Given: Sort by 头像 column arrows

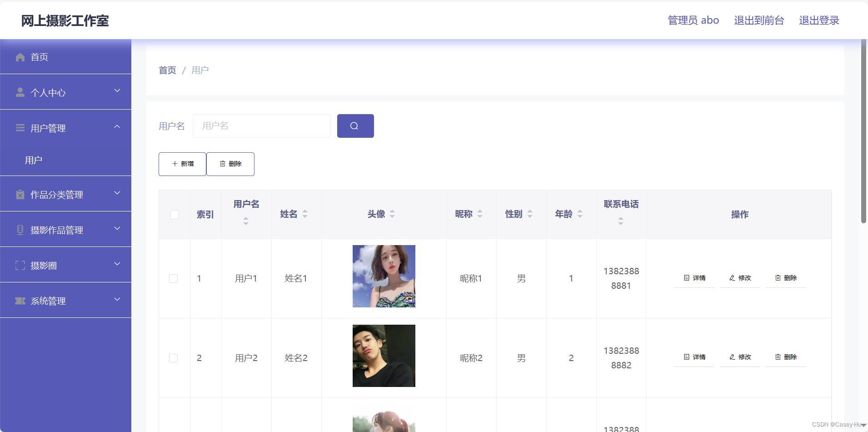Looking at the screenshot, I should 392,214.
